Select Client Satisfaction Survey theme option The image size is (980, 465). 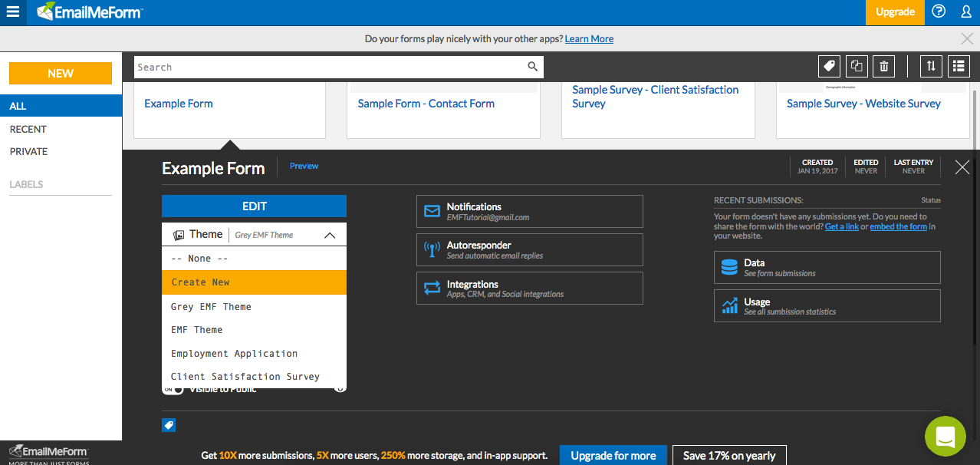coord(254,377)
